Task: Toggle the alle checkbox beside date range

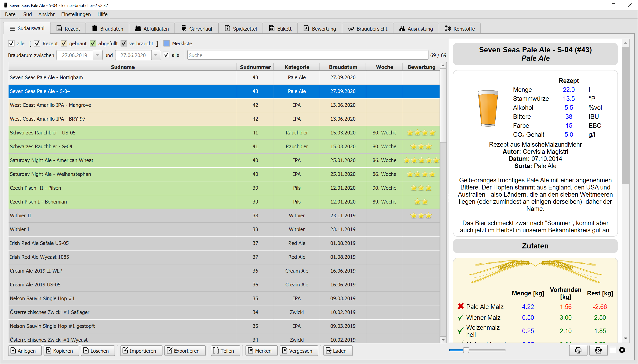Action: 166,55
